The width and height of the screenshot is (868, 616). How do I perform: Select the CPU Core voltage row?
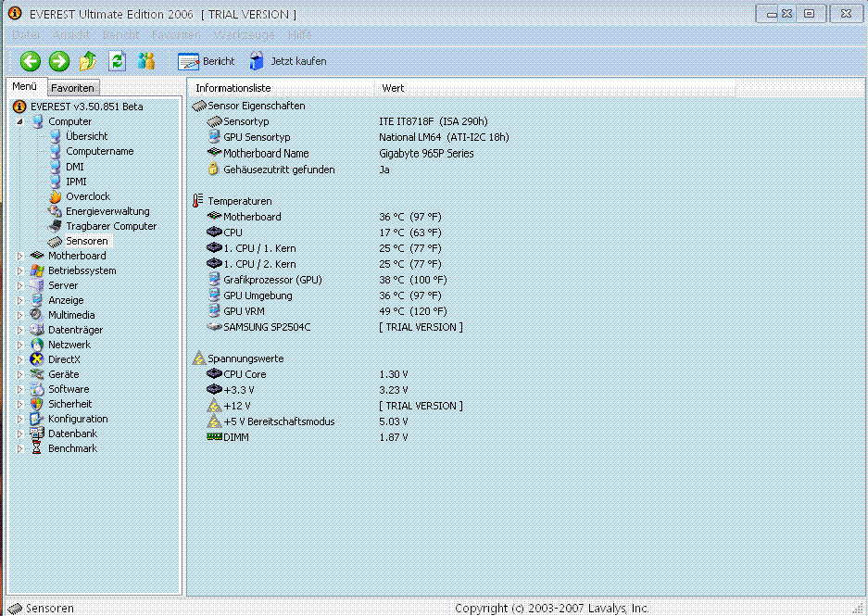[308, 374]
